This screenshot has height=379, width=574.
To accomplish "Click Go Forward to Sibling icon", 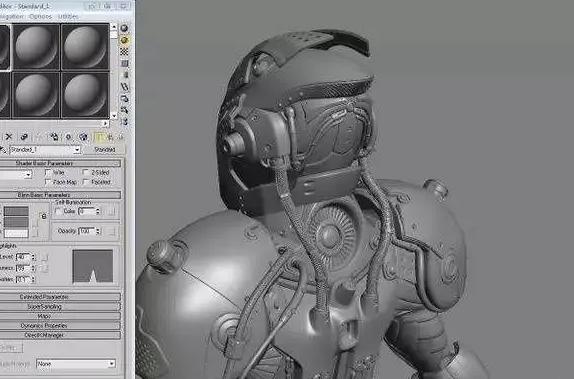I will 120,137.
